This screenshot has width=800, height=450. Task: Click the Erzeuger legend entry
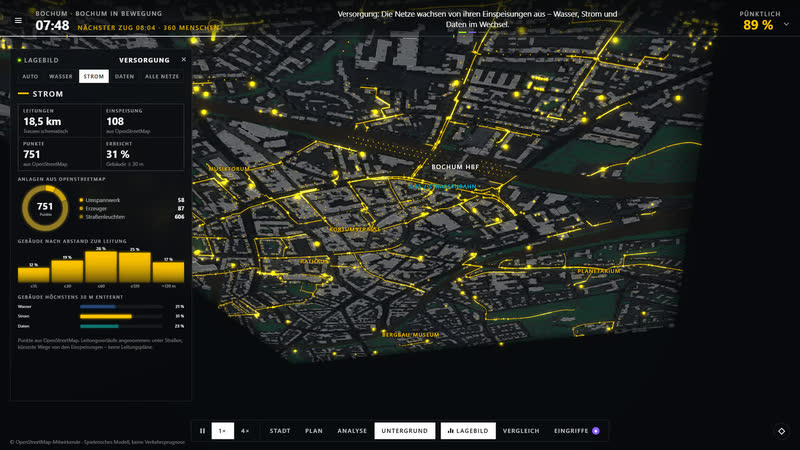(x=132, y=208)
